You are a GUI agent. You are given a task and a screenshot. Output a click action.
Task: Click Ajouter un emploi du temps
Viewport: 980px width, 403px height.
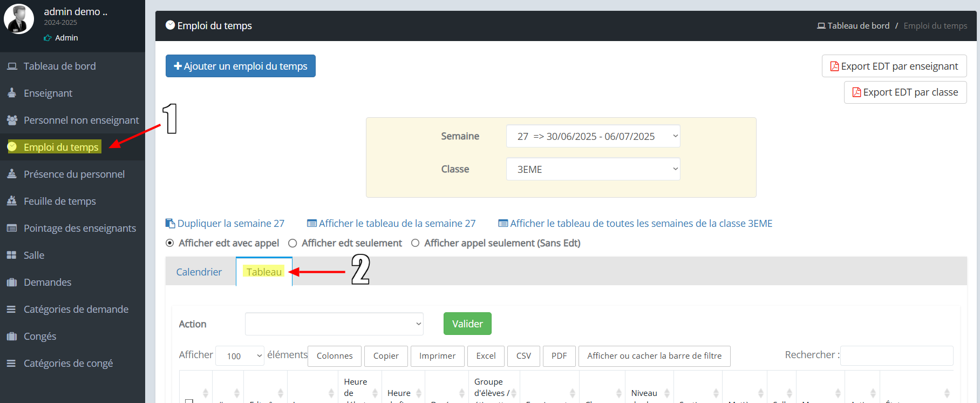pyautogui.click(x=241, y=66)
